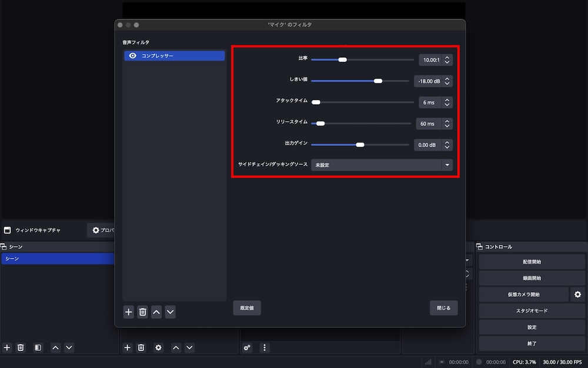588x368 pixels.
Task: Click the network signal status icon
Action: [428, 362]
